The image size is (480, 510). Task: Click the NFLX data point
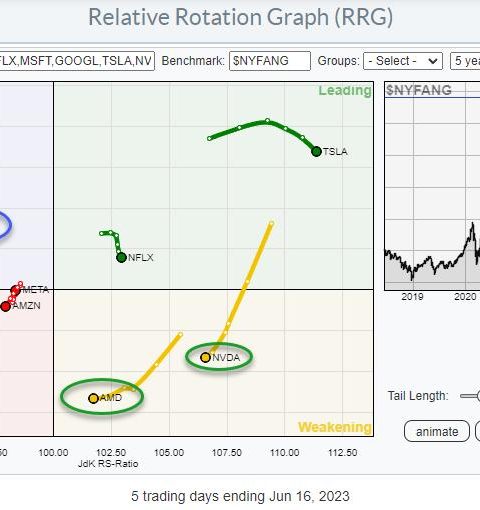point(121,257)
